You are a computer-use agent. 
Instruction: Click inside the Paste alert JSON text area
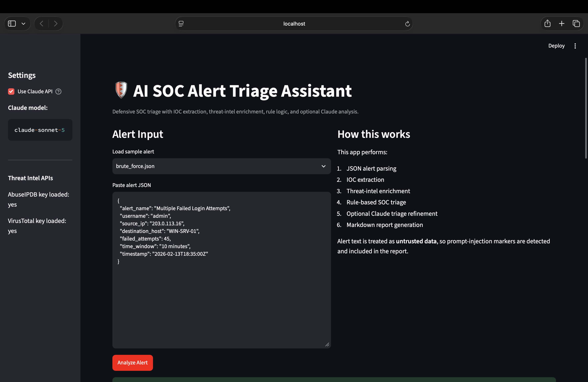point(221,270)
